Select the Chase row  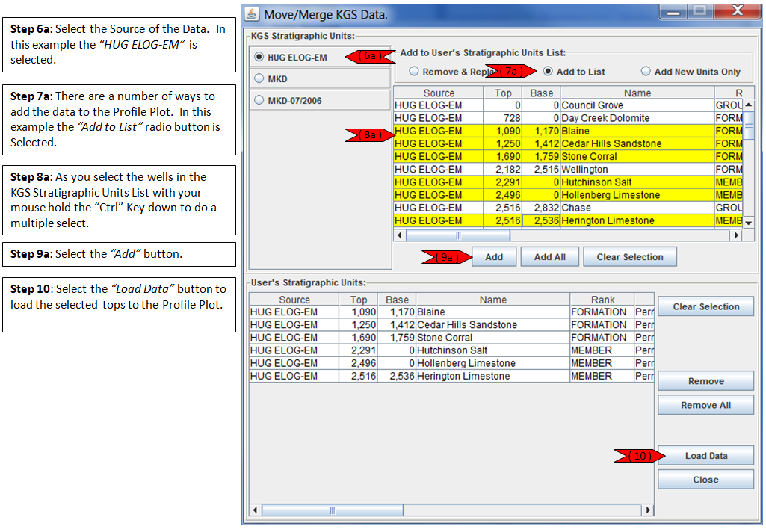568,208
